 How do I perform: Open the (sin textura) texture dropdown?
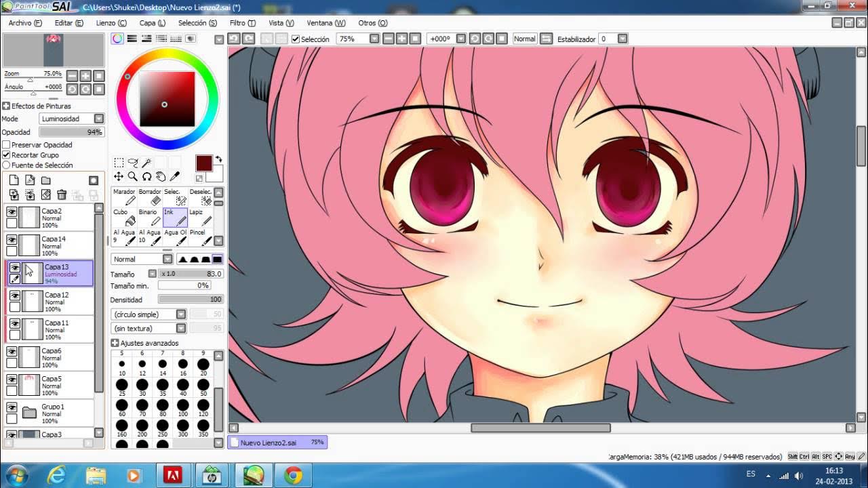click(x=149, y=328)
